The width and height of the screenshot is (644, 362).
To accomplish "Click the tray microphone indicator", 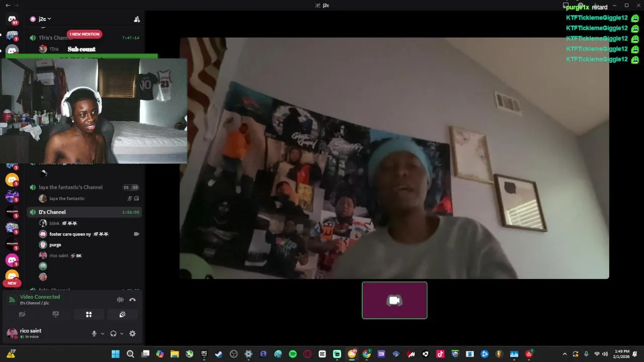I will pos(586,354).
